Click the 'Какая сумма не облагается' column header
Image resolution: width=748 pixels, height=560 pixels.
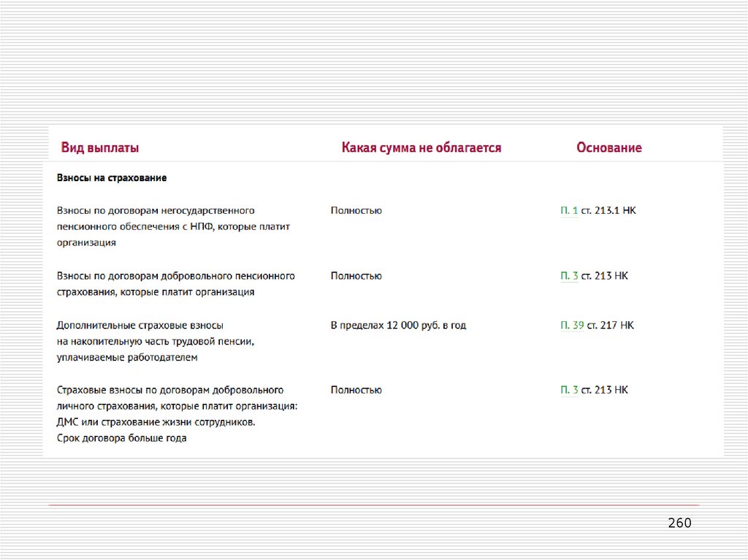tap(421, 147)
